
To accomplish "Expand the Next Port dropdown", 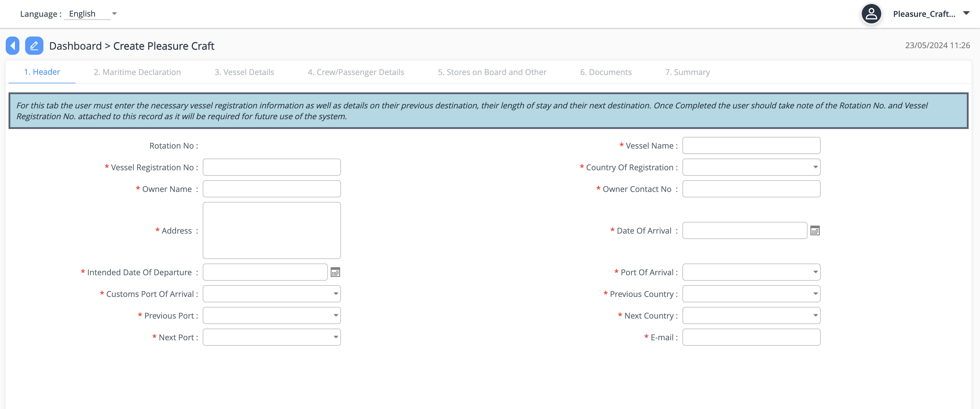I will [x=271, y=337].
